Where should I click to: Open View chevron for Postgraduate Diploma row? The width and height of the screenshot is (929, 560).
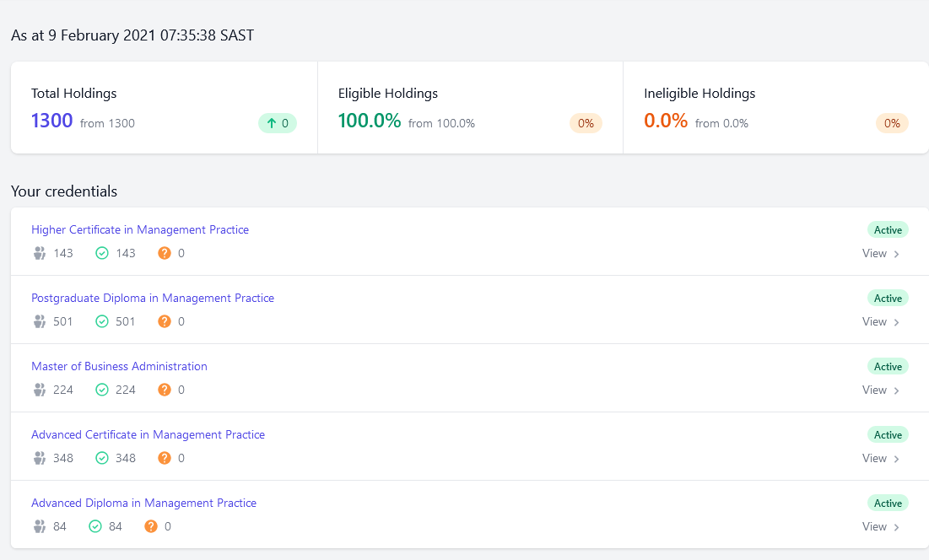[x=896, y=322]
